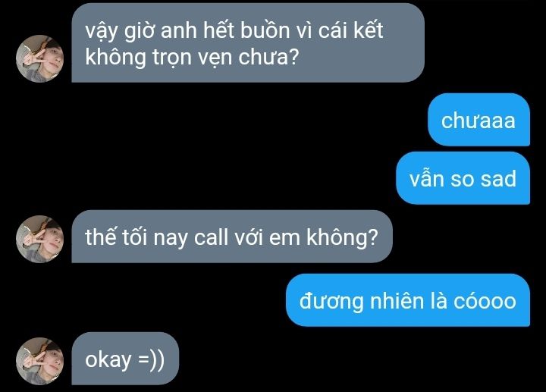Click the '=))' emoticon text
546x392 pixels.
tap(151, 359)
